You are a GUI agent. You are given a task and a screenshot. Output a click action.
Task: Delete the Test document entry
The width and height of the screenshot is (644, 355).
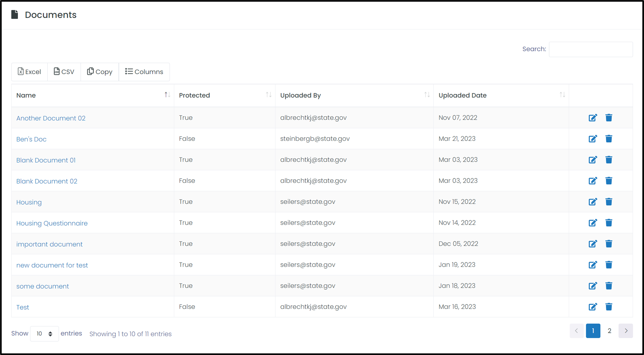(609, 307)
